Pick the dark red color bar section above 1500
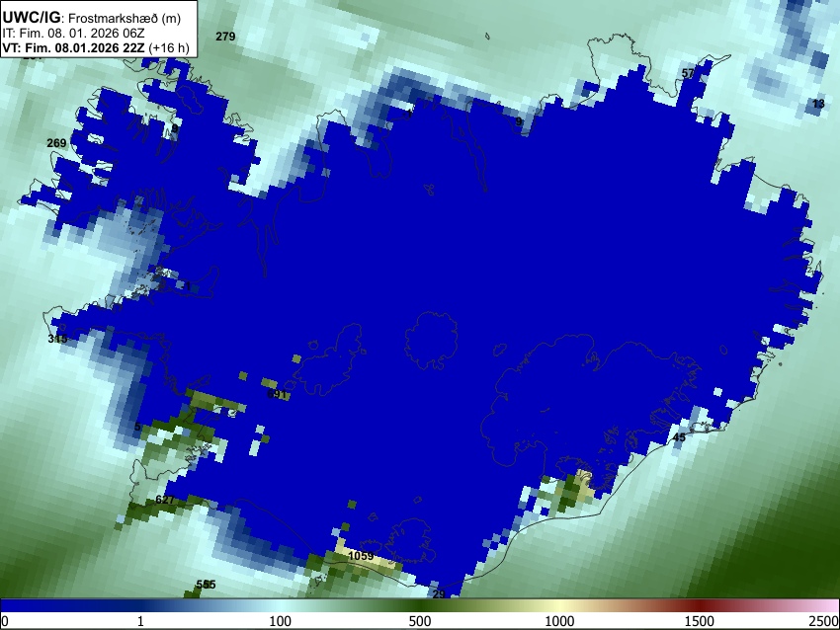 (x=699, y=605)
